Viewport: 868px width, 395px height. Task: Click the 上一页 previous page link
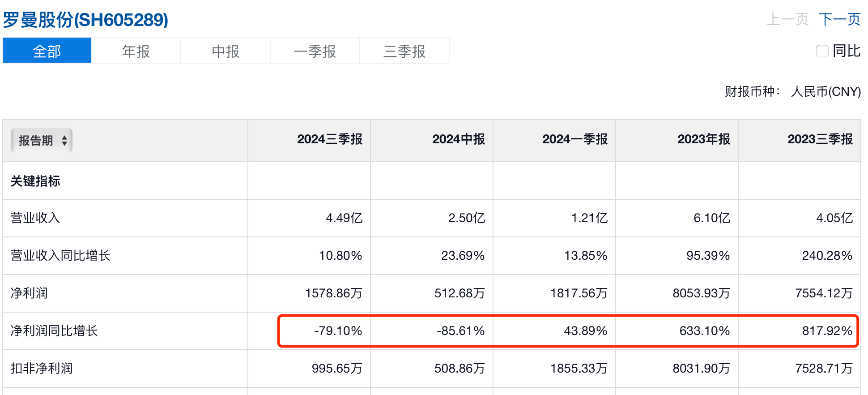coord(787,19)
